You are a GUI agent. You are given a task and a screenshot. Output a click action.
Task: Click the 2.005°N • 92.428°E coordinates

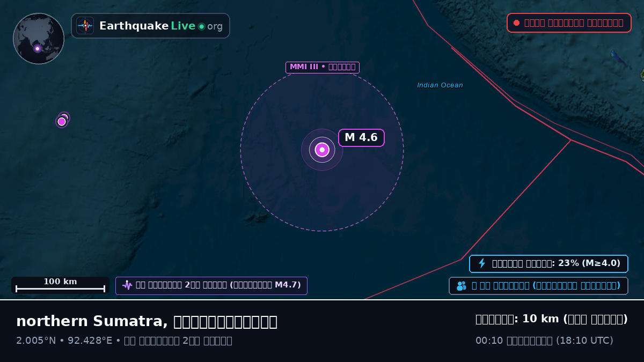point(63,341)
